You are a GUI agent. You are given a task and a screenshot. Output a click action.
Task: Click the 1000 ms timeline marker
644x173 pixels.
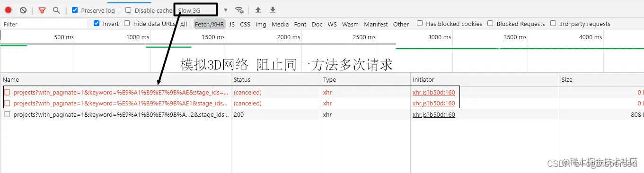(138, 37)
